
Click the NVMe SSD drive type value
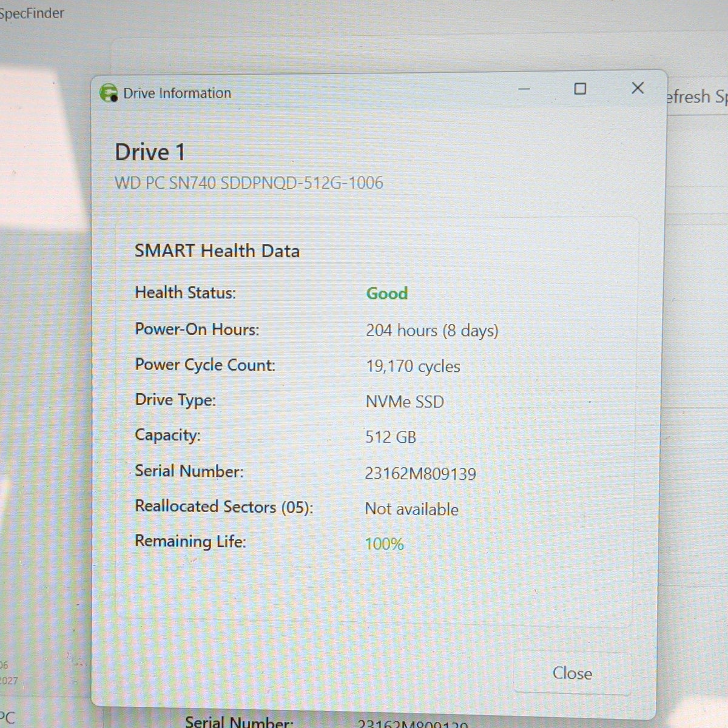405,402
